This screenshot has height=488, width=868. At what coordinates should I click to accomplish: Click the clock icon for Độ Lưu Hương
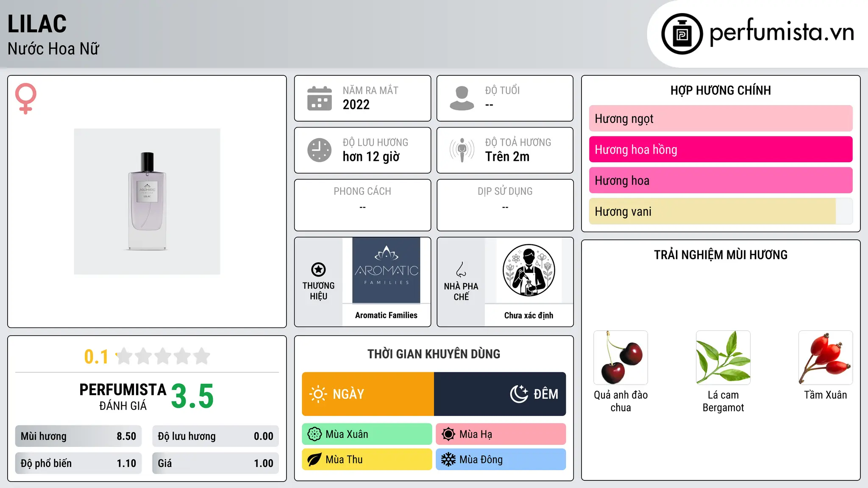(x=320, y=150)
